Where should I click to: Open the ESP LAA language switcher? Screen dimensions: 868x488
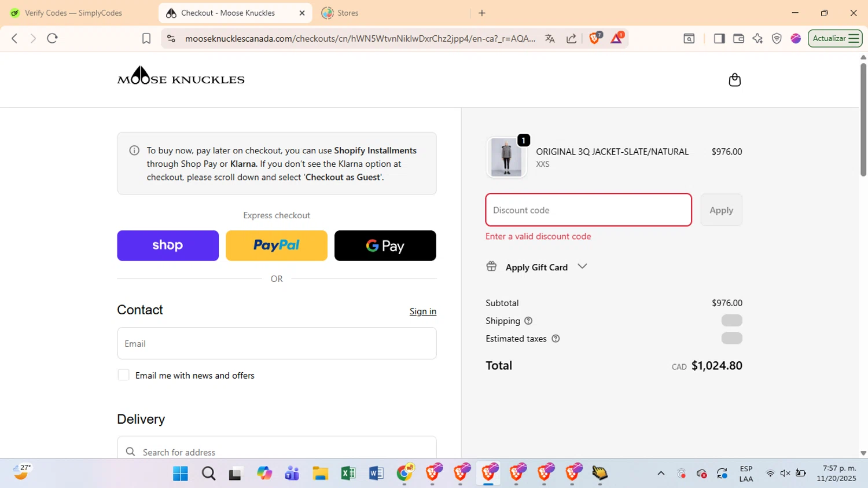coord(746,474)
